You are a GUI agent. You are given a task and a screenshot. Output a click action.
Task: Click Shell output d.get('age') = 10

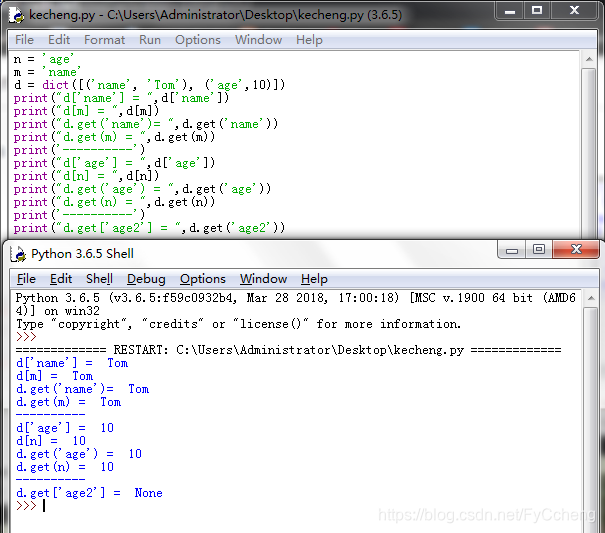79,454
